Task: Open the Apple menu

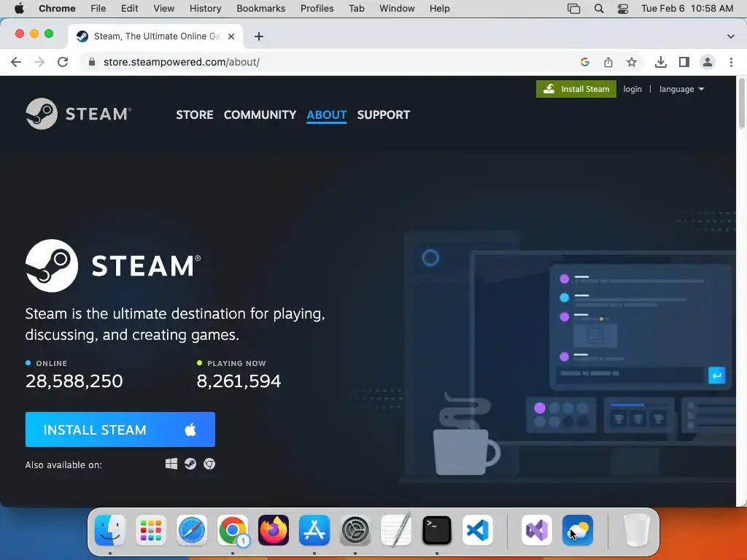Action: [19, 8]
